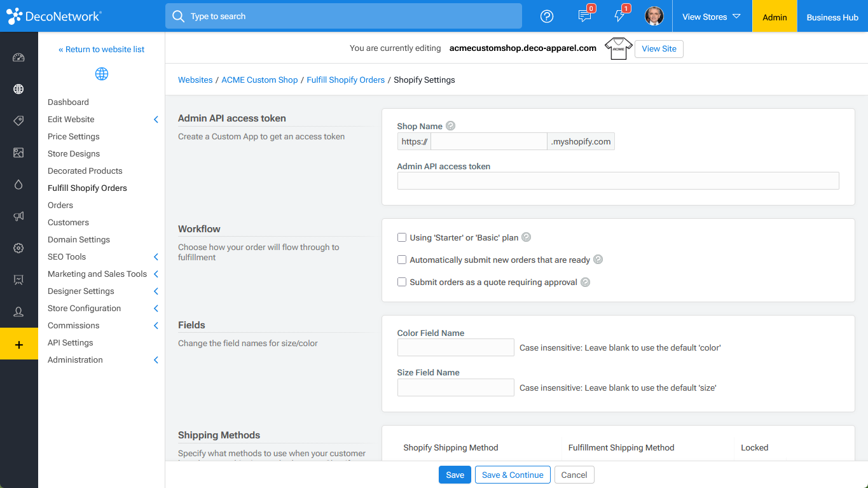Expand the Store Configuration submenu
Image resolution: width=868 pixels, height=488 pixels.
[x=156, y=309]
